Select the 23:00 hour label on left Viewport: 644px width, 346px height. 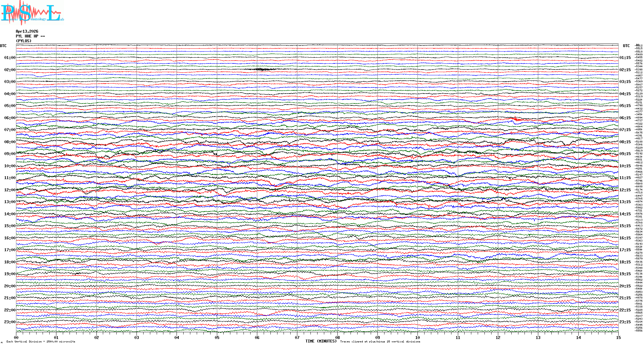10,322
